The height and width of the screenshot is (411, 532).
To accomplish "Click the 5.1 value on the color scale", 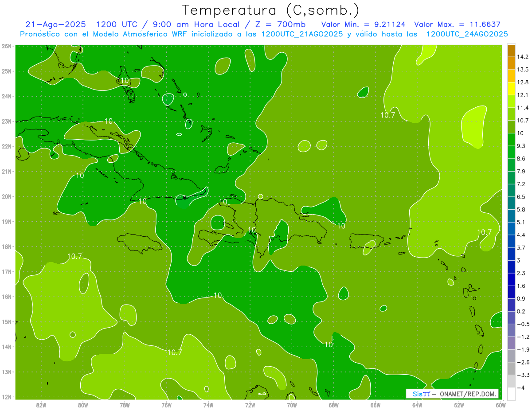I will click(521, 222).
